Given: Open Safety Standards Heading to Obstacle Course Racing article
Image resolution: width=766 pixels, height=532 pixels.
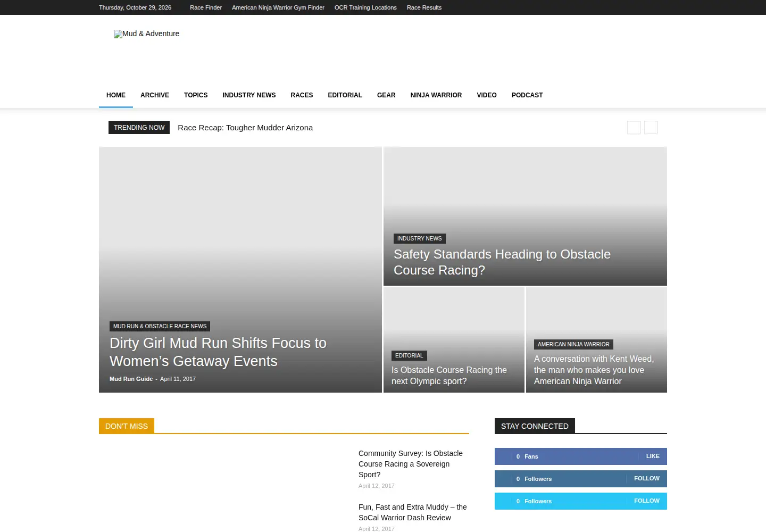Looking at the screenshot, I should click(x=502, y=262).
